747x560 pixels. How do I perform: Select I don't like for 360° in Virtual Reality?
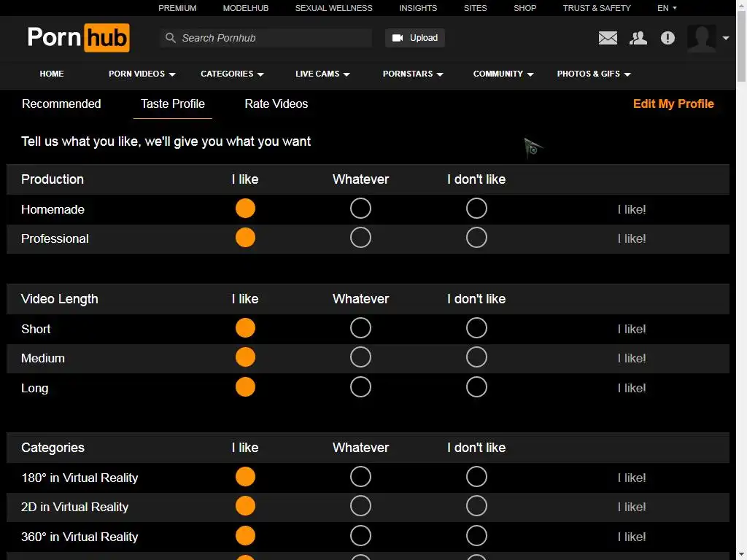pos(476,536)
